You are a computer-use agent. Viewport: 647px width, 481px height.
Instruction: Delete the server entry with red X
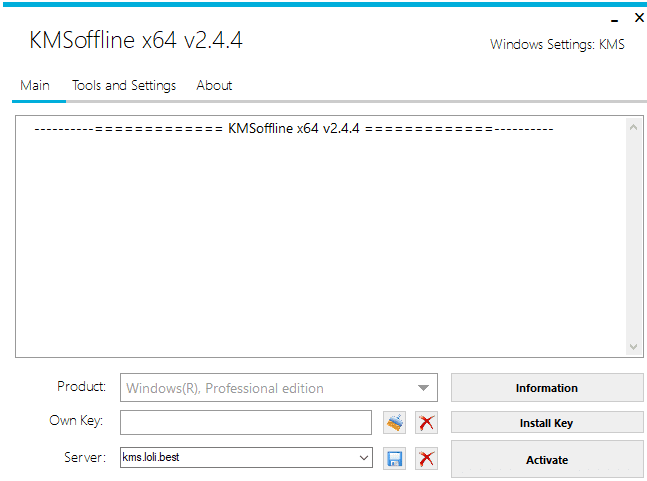[x=426, y=458]
